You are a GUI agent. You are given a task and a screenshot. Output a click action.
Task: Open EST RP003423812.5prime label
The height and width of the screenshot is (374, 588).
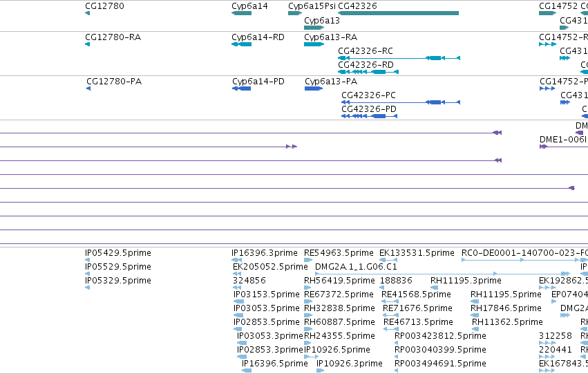click(x=440, y=336)
